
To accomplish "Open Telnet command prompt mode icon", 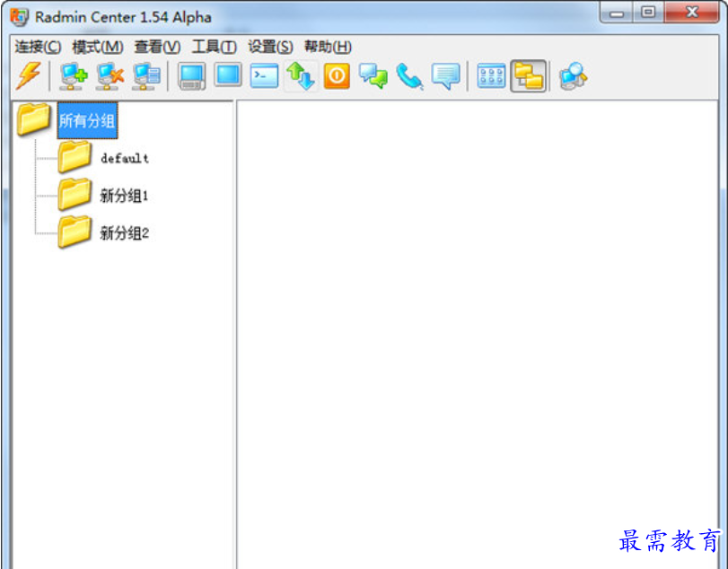I will tap(264, 76).
